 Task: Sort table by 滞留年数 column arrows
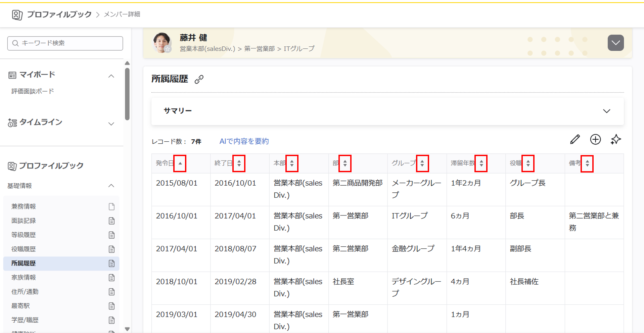(x=481, y=163)
